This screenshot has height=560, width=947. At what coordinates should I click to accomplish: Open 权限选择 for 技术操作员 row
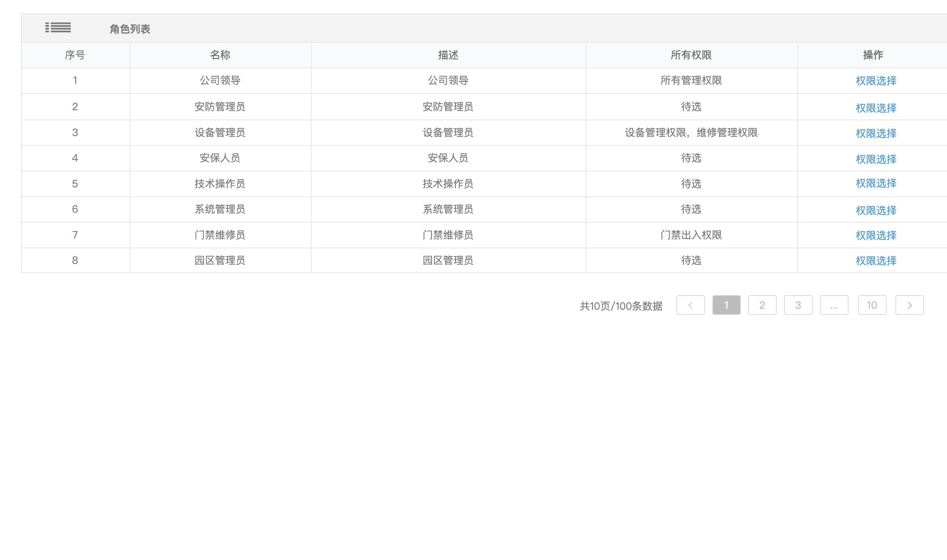(876, 183)
